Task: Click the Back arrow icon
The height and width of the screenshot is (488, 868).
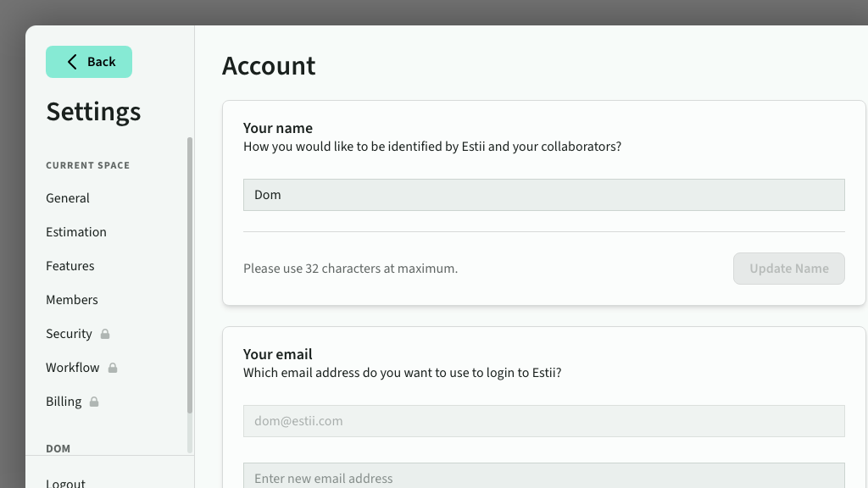Action: (72, 62)
